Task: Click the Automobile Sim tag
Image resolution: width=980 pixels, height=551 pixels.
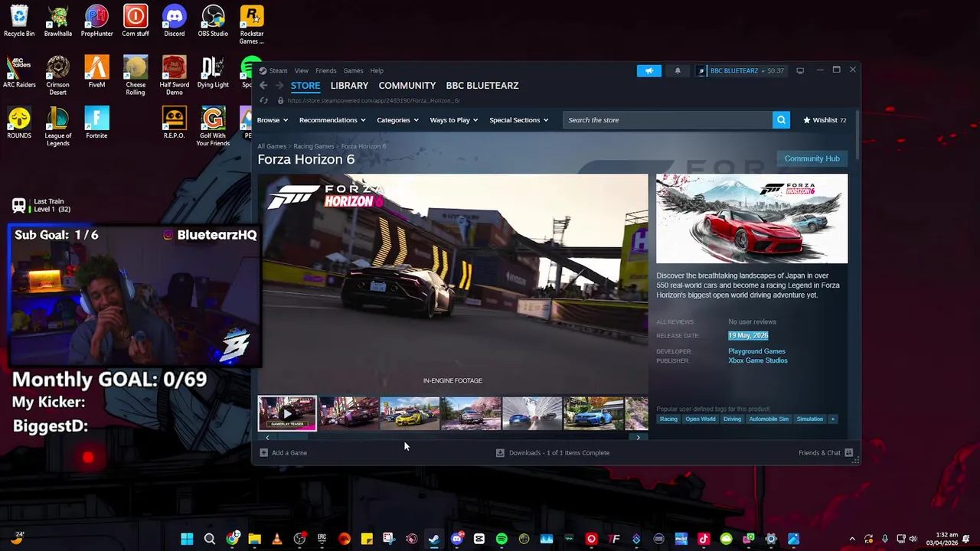Action: point(769,419)
